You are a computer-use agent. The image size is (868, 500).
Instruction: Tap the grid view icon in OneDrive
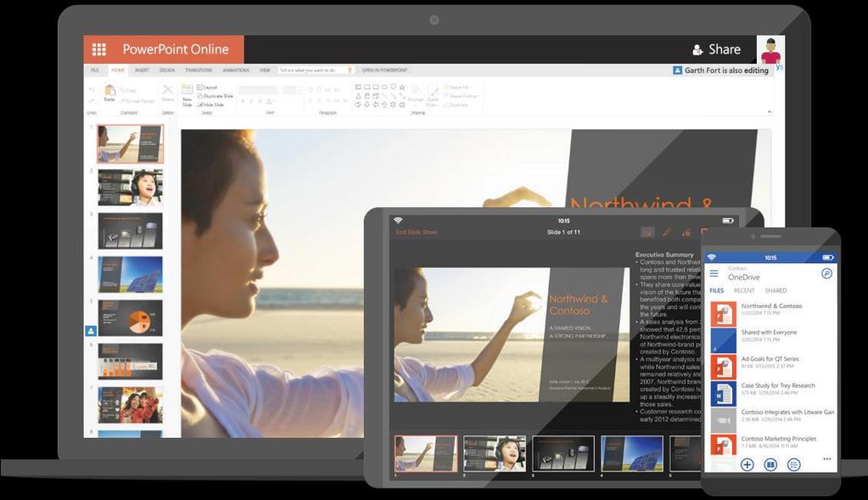(x=770, y=465)
